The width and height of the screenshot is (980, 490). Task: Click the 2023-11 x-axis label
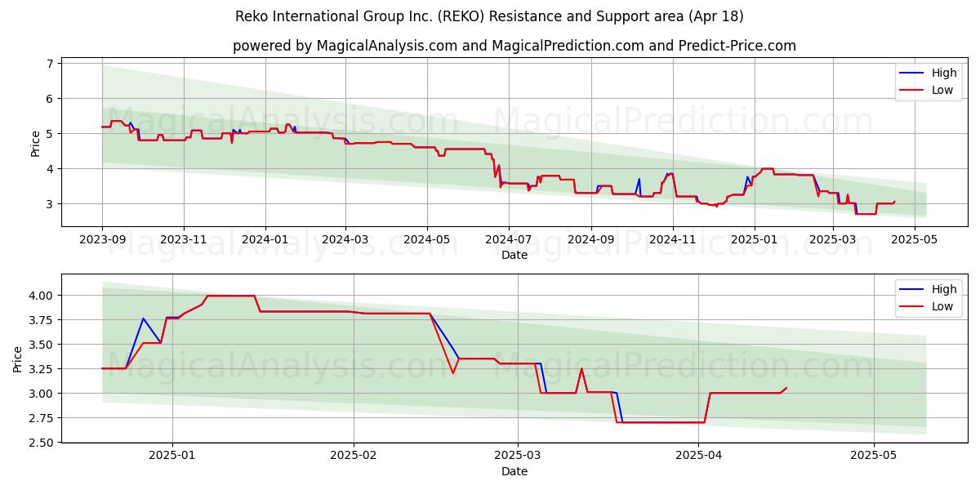[183, 241]
